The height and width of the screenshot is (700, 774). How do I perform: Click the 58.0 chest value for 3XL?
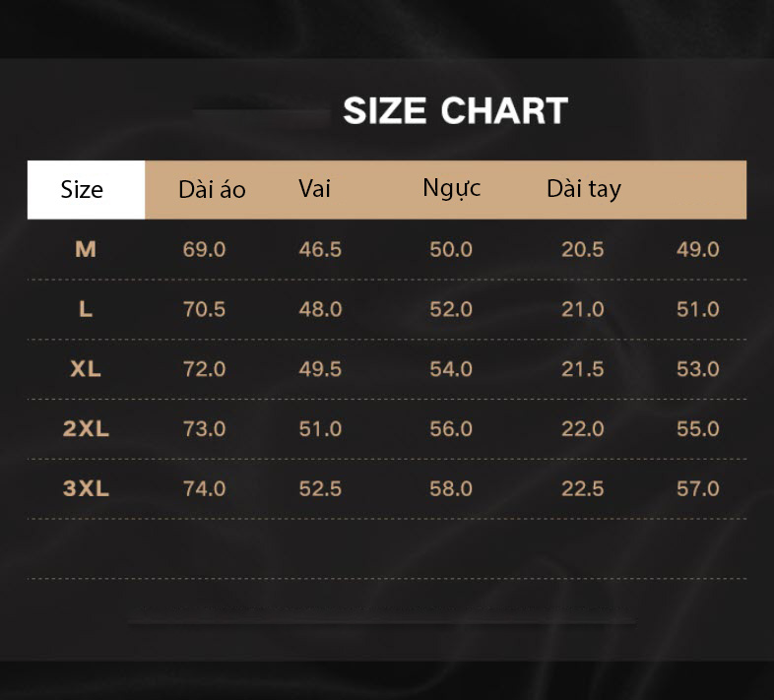coord(451,488)
